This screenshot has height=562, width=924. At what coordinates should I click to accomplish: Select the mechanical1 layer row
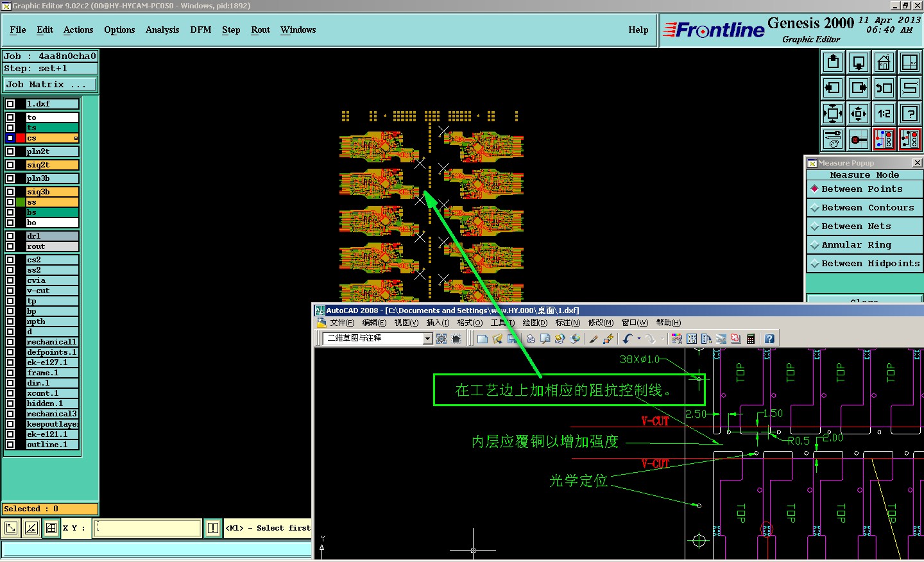click(x=52, y=342)
